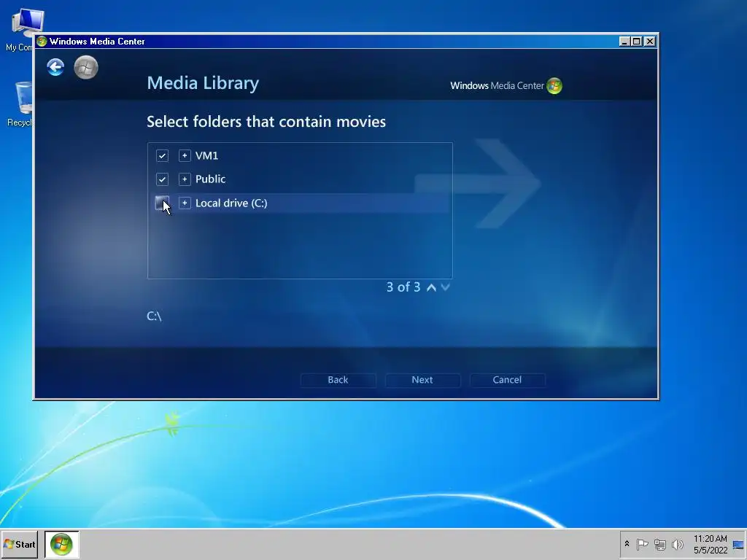Maximize the Windows Media Center window
The image size is (747, 560).
click(636, 42)
